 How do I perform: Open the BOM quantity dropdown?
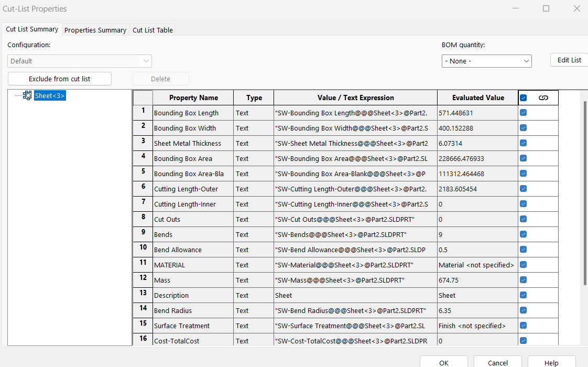pyautogui.click(x=486, y=61)
